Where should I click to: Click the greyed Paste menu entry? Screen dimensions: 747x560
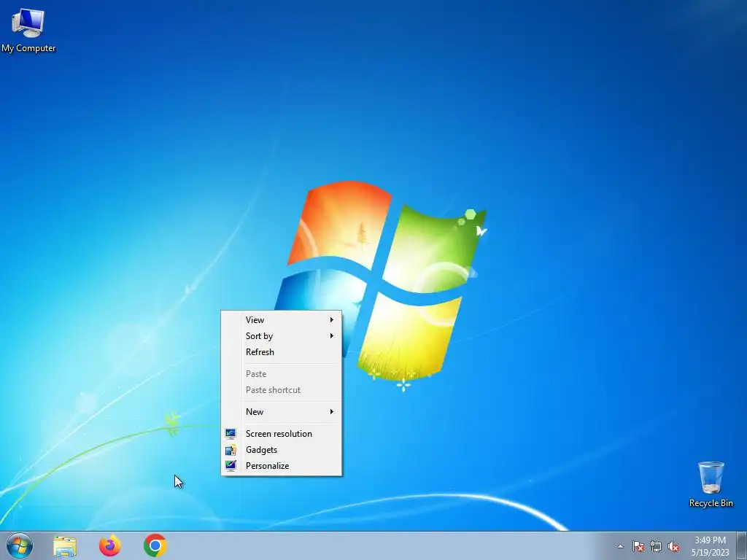(x=281, y=374)
